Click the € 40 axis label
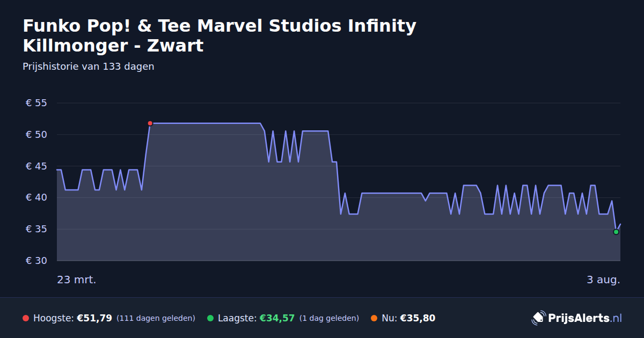The height and width of the screenshot is (338, 644). (x=37, y=197)
